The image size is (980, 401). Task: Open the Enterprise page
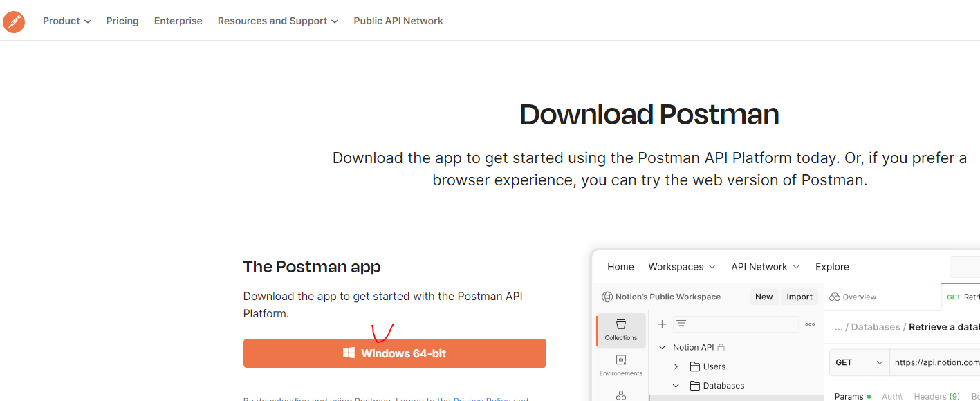(x=178, y=21)
